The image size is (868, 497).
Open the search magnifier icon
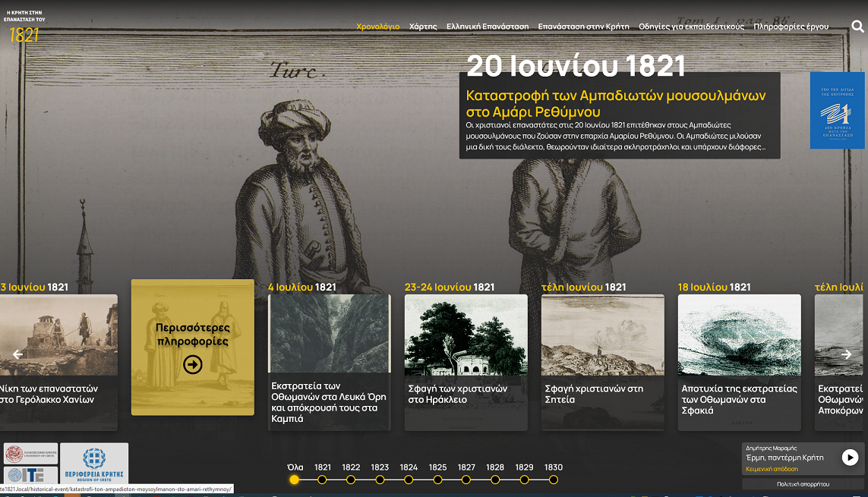point(857,25)
